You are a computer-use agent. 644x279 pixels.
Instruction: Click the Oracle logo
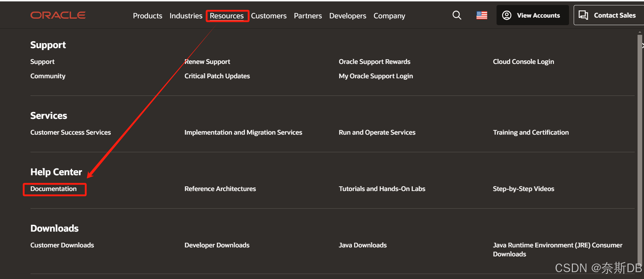pyautogui.click(x=58, y=15)
